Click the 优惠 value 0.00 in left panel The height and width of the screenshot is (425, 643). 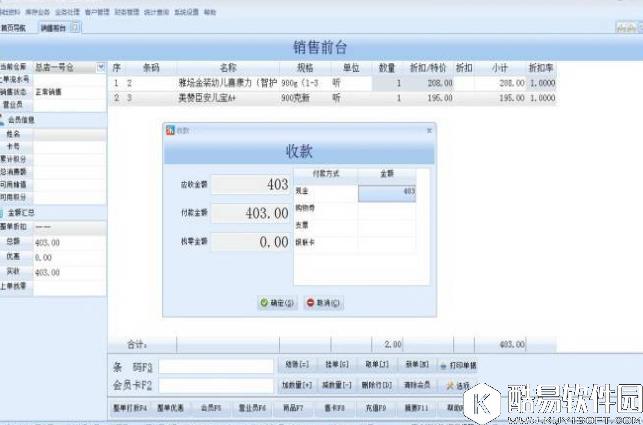[x=43, y=258]
